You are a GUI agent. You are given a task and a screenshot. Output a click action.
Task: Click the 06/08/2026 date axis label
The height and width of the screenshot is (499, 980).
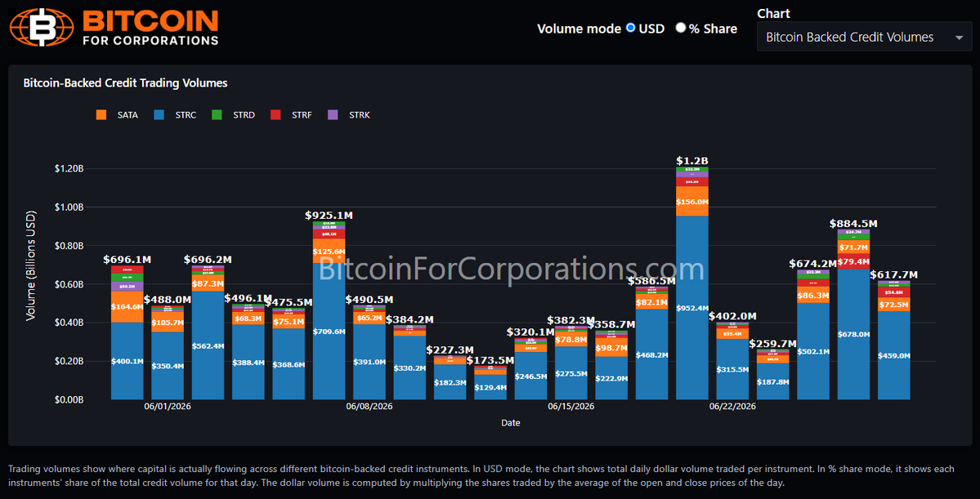[x=369, y=407]
